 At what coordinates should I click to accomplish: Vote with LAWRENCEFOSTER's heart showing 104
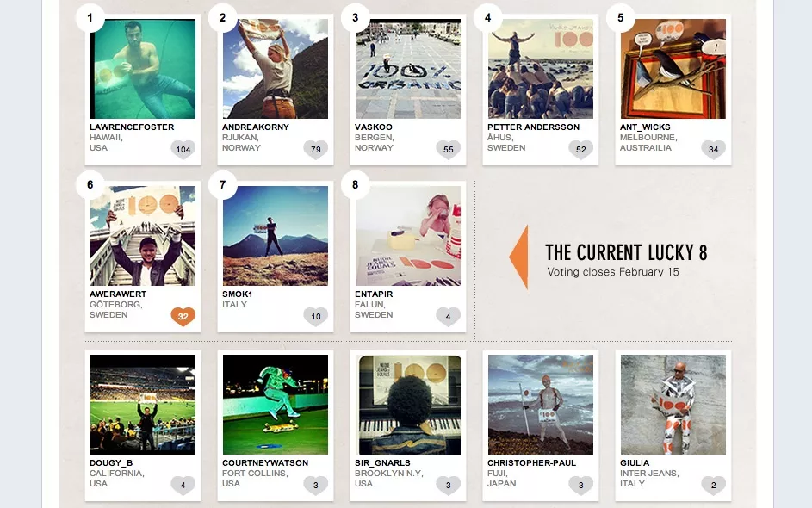point(183,149)
